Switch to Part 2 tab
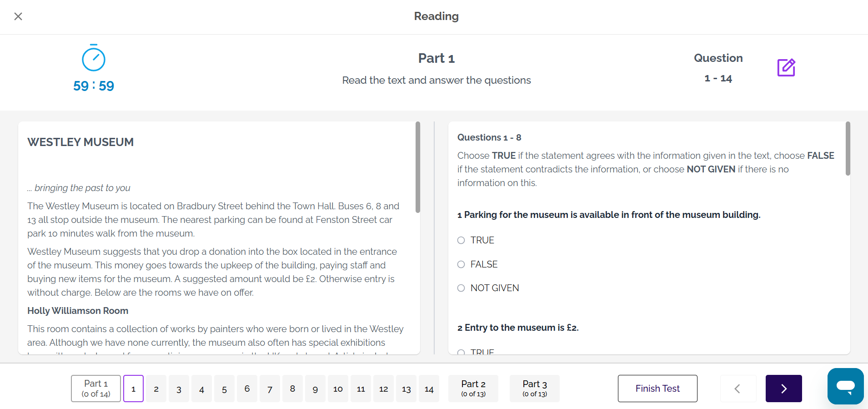868x409 pixels. 473,389
